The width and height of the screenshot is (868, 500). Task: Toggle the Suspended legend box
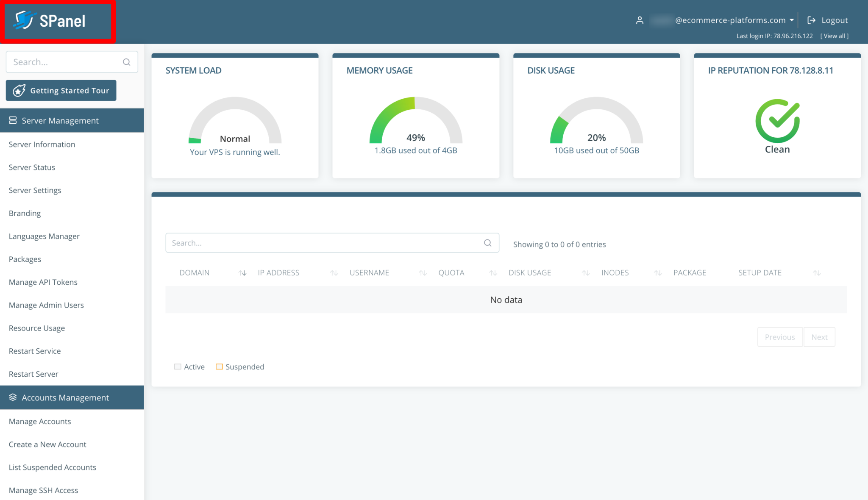click(x=219, y=367)
